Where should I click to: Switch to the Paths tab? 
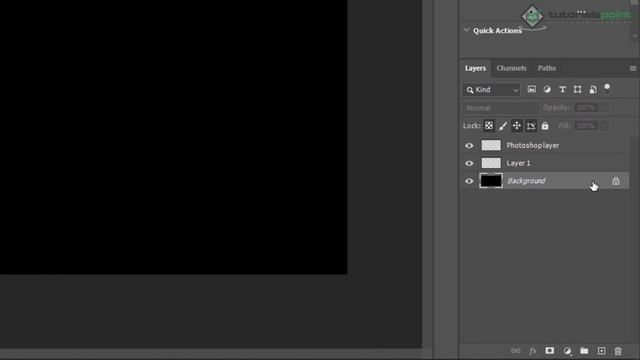pyautogui.click(x=547, y=68)
